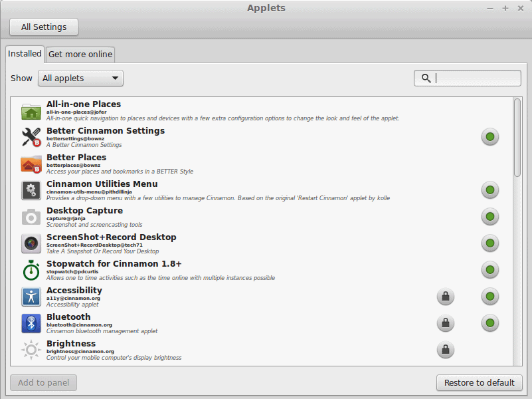Select the Better Cinnamon Settings title
Screen dimensions: 532x399
pyautogui.click(x=106, y=131)
